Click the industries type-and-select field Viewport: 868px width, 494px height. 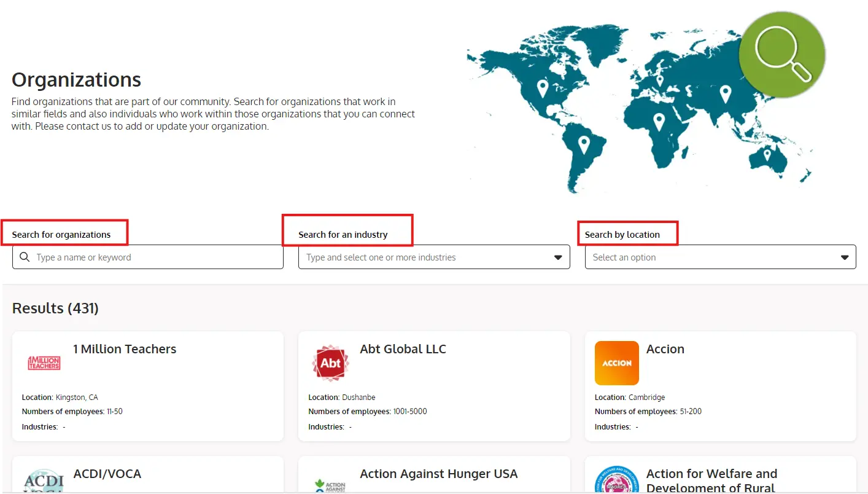(424, 257)
